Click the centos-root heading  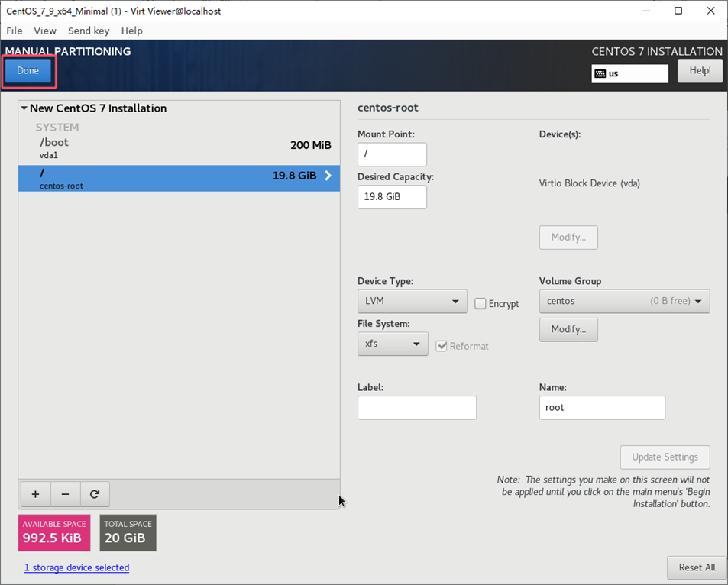(x=387, y=108)
